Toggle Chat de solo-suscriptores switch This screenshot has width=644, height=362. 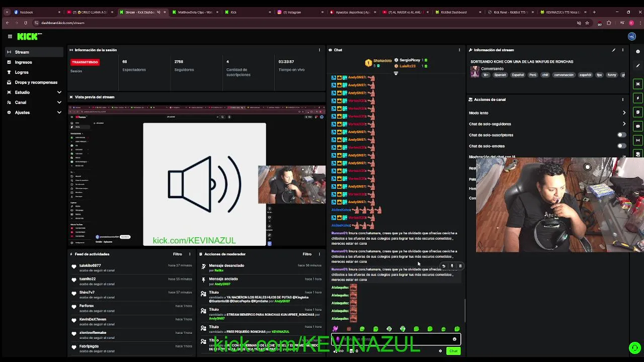622,135
